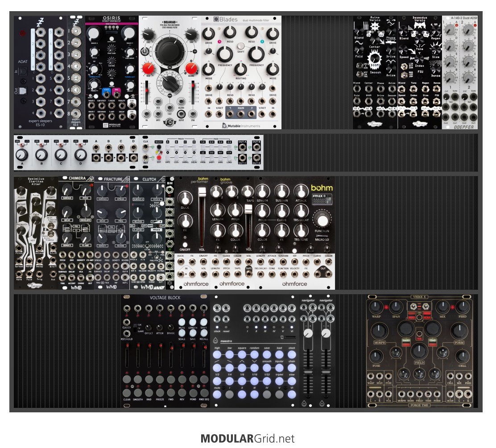
Task: Select the WMD CLUTCH module
Action: [148, 233]
